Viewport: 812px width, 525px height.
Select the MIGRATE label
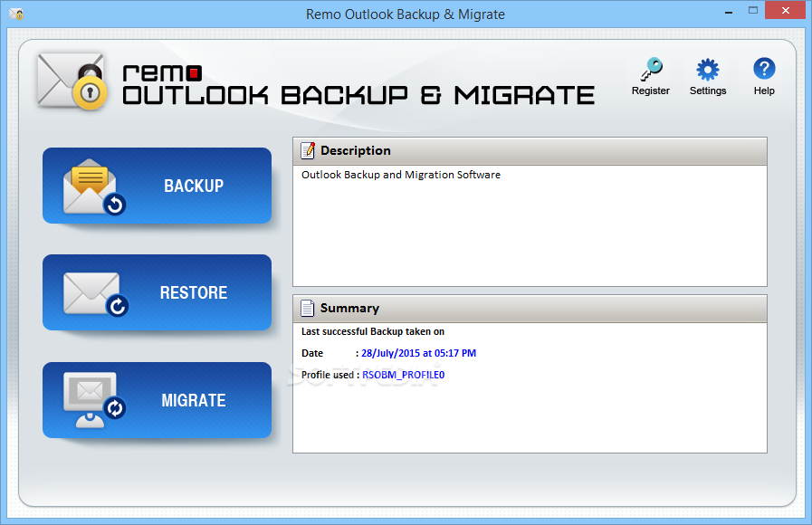tap(193, 400)
